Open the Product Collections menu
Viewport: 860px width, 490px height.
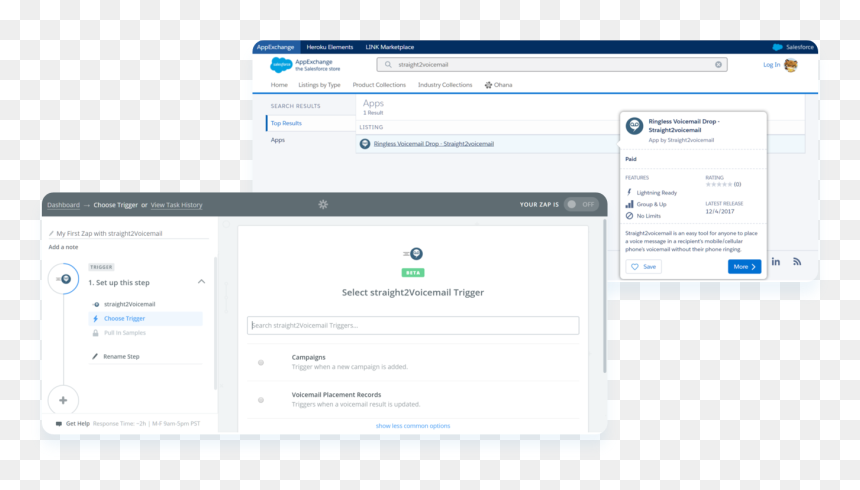pyautogui.click(x=379, y=85)
